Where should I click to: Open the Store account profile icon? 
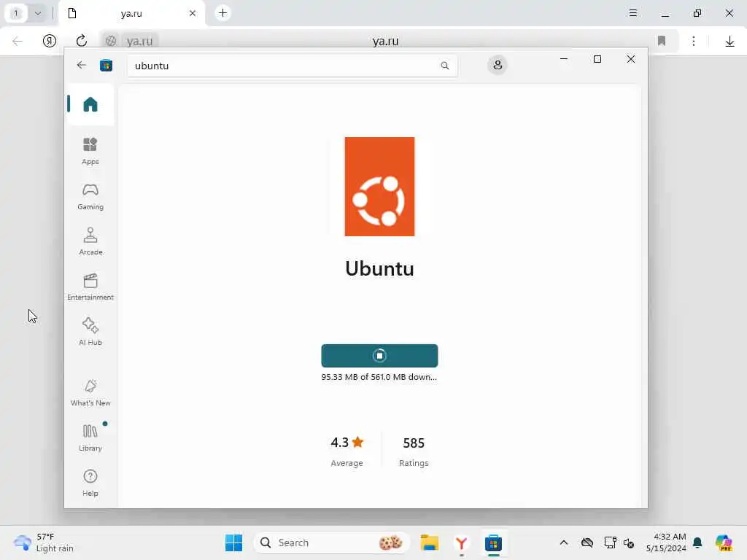pos(498,65)
